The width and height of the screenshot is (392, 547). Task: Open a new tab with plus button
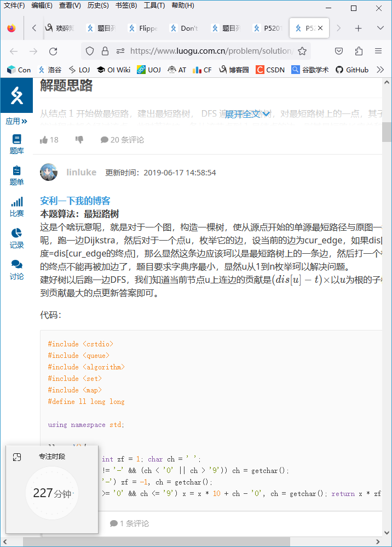pyautogui.click(x=358, y=29)
